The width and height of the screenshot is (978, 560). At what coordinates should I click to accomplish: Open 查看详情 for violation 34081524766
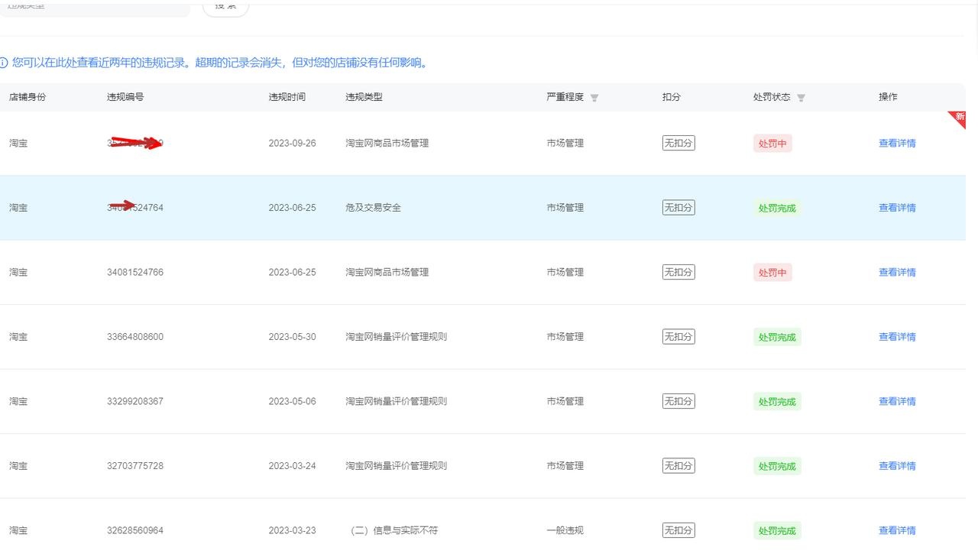click(x=897, y=272)
